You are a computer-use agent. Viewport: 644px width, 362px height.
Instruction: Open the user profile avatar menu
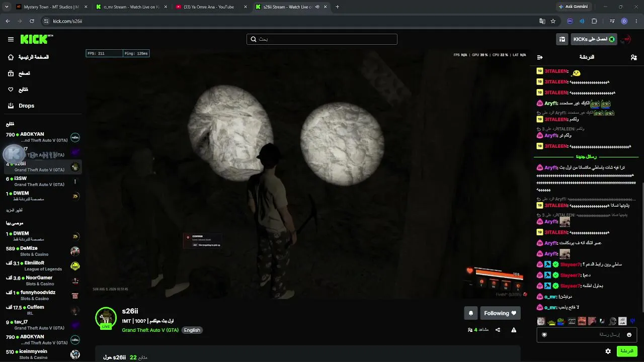pyautogui.click(x=625, y=39)
